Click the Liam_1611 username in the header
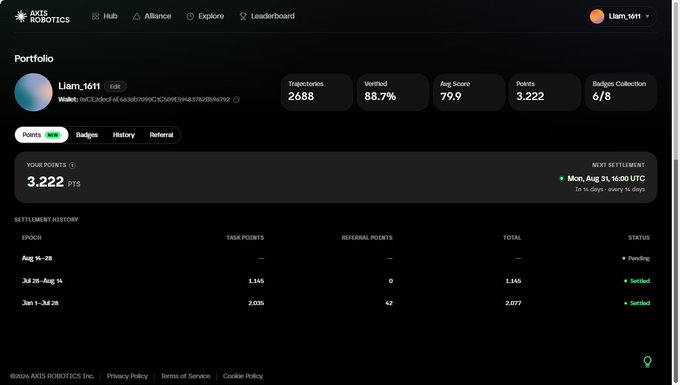The width and height of the screenshot is (680, 385). pos(624,16)
